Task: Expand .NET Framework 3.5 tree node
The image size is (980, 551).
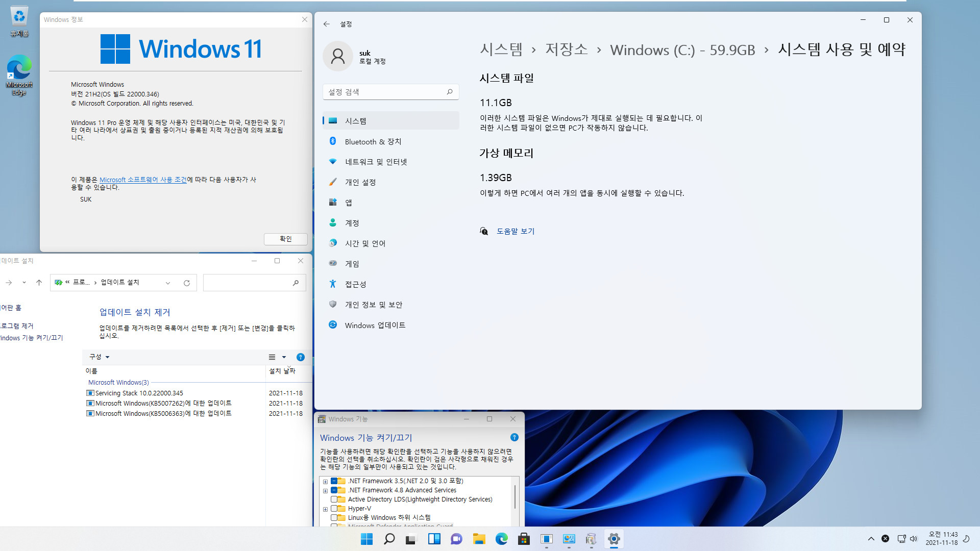Action: 325,482
